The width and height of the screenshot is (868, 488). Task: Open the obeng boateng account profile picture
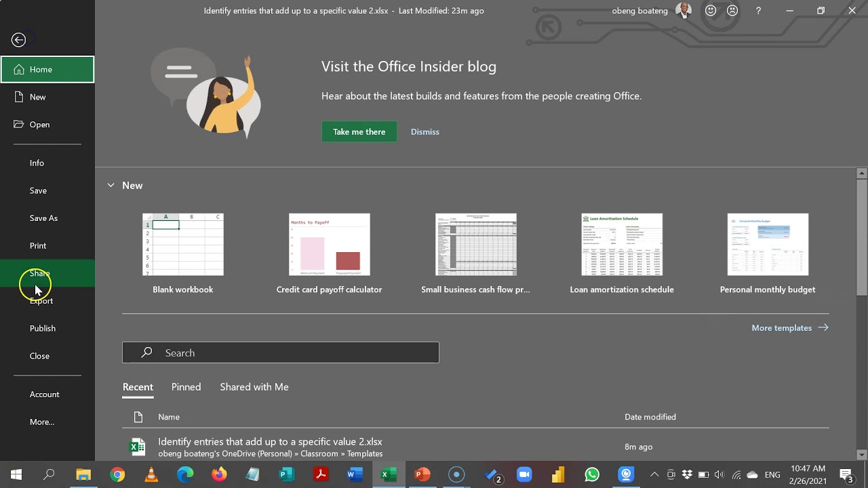coord(684,11)
